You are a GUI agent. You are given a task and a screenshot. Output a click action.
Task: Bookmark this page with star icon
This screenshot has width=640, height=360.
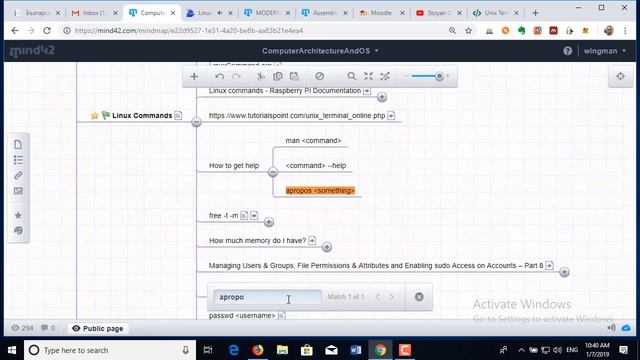468,31
